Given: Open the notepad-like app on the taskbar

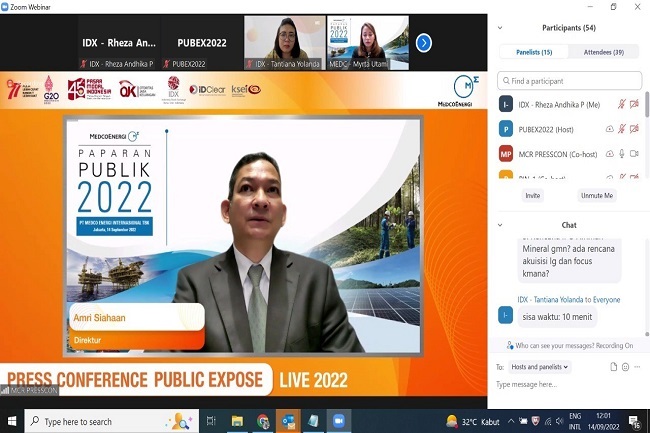Looking at the screenshot, I should click(x=313, y=421).
